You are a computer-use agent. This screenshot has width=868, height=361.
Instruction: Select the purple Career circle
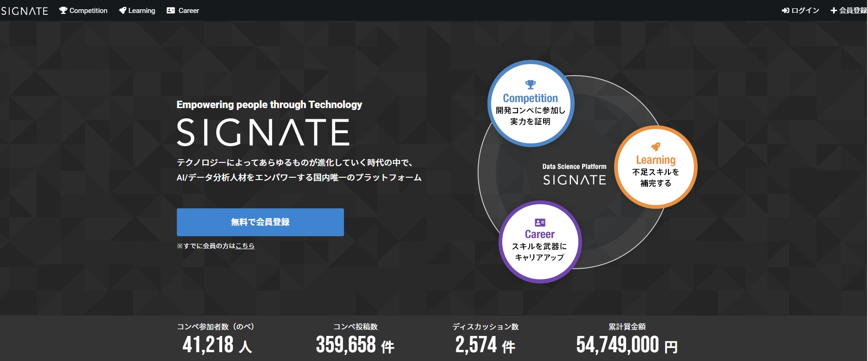point(540,242)
